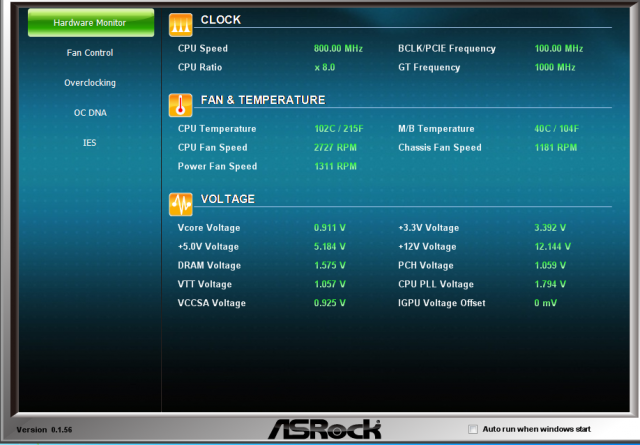Click the CPU Temperature label
The width and height of the screenshot is (640, 445).
tap(217, 129)
